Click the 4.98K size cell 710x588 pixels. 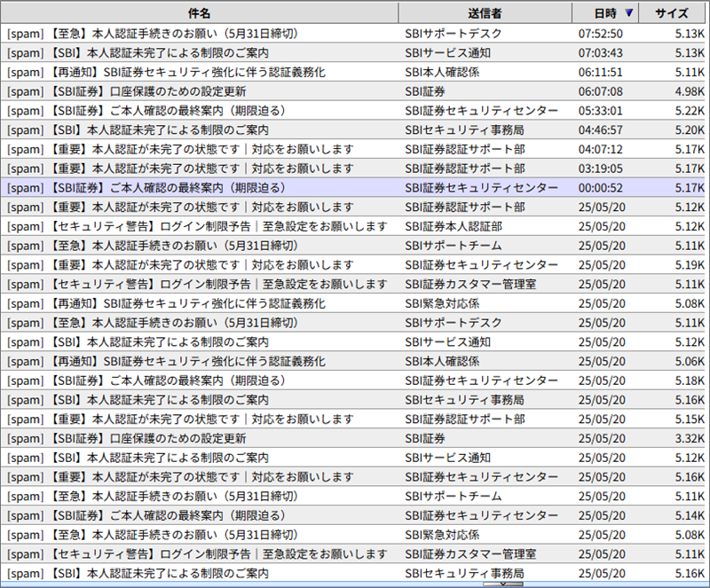point(690,91)
